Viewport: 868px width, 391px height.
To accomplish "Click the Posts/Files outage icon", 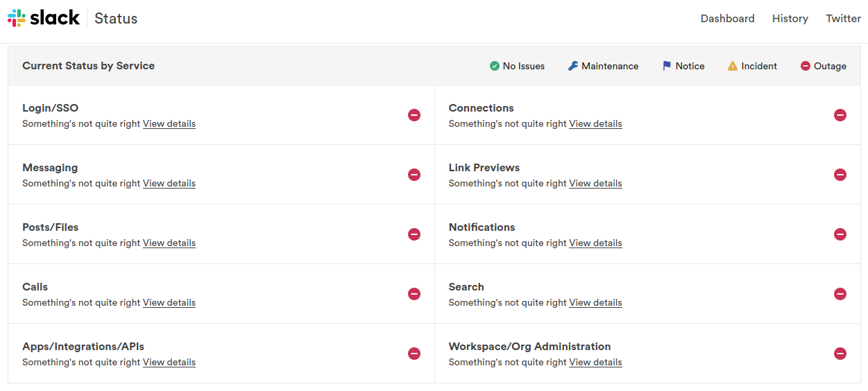I will coord(414,234).
